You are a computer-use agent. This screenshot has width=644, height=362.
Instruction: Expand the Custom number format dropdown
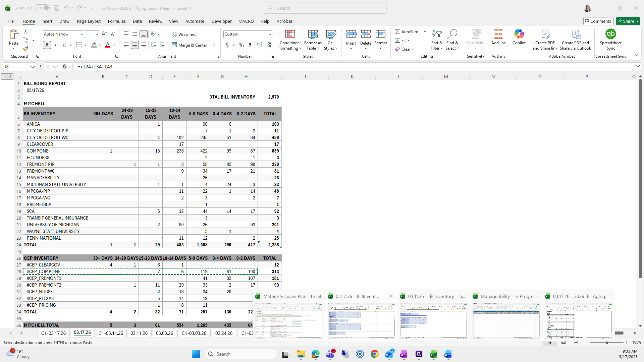tap(270, 34)
